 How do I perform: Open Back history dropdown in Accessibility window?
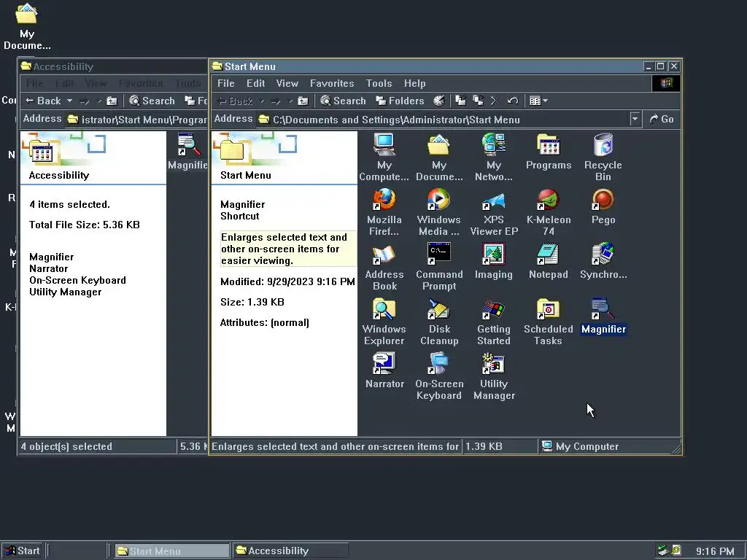69,101
